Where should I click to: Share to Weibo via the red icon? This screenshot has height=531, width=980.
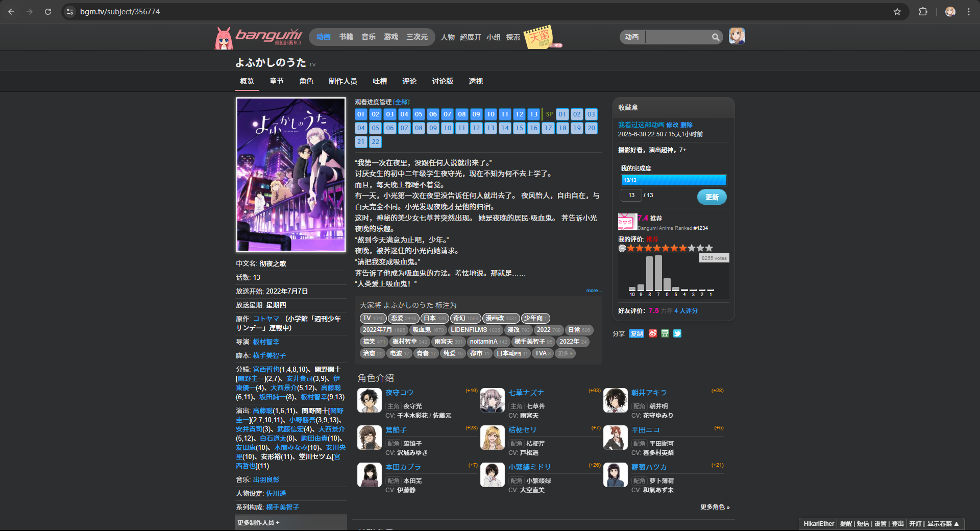coord(653,333)
